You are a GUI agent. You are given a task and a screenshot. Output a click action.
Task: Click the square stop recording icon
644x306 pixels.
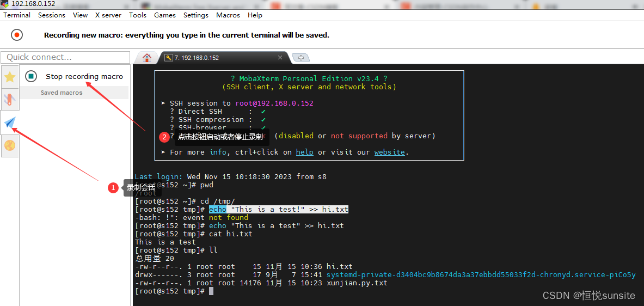31,76
